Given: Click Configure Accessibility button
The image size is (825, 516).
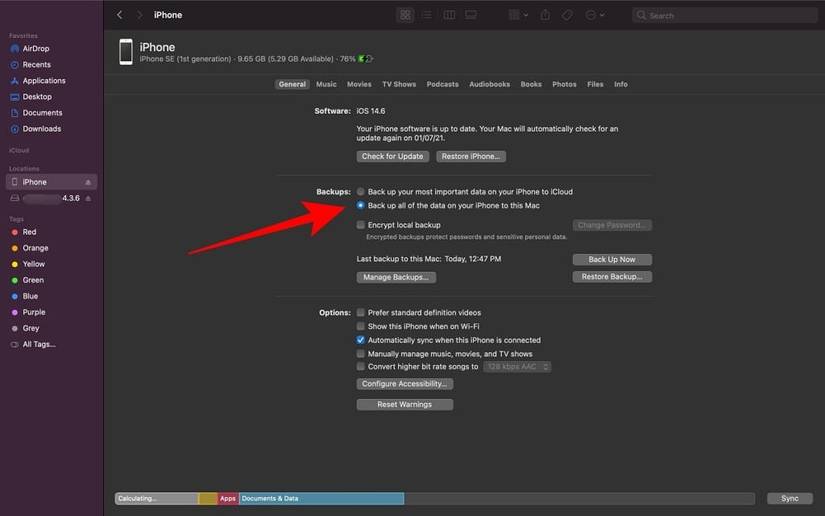Looking at the screenshot, I should pos(404,384).
